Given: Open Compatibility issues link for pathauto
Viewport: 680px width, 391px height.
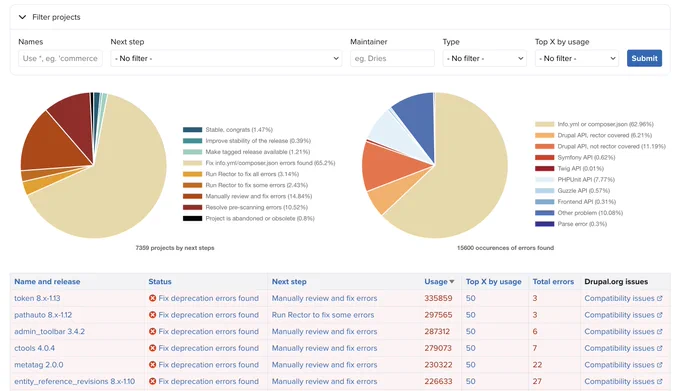Looking at the screenshot, I should (x=623, y=315).
